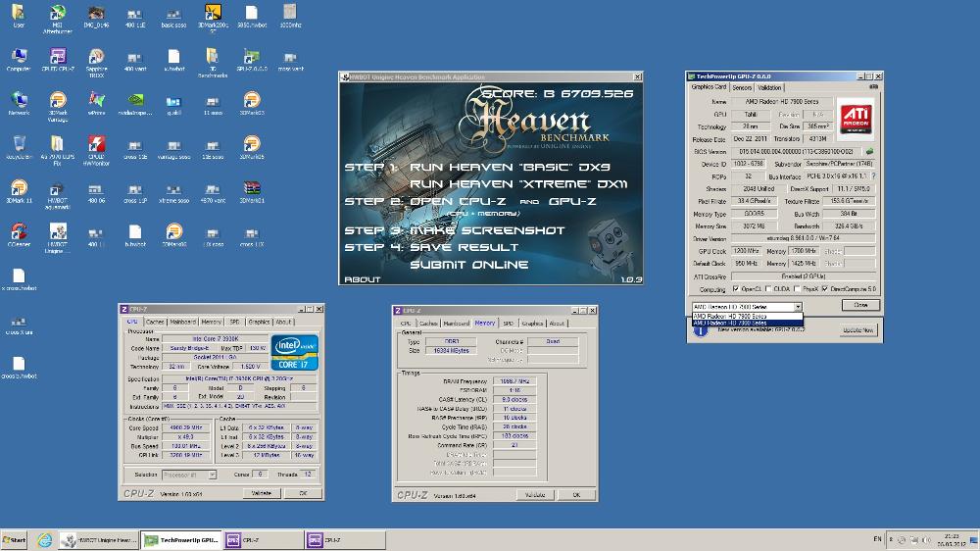The width and height of the screenshot is (980, 551).
Task: Launch CPUID HWMonitor desktop shortcut
Action: click(x=96, y=151)
